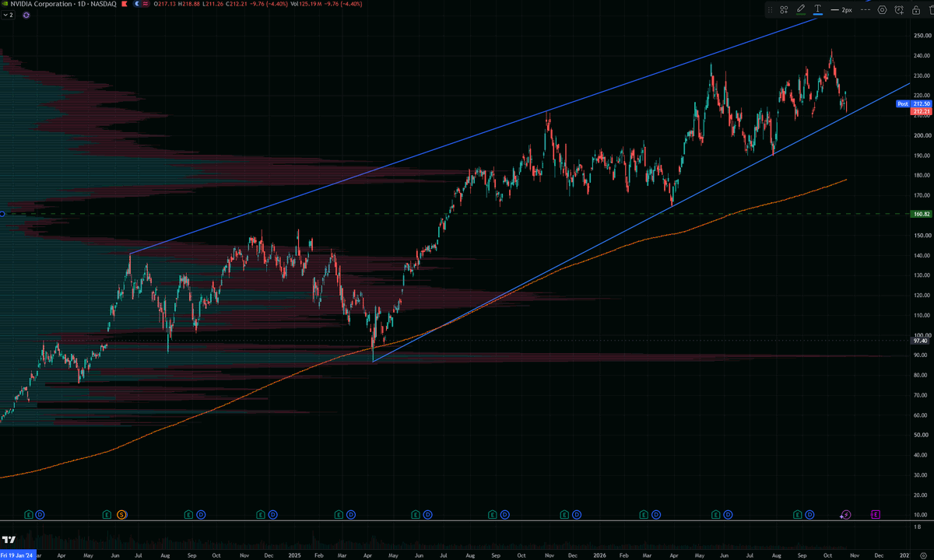This screenshot has height=560, width=934.
Task: Open the text color picker (T icon)
Action: click(x=818, y=10)
